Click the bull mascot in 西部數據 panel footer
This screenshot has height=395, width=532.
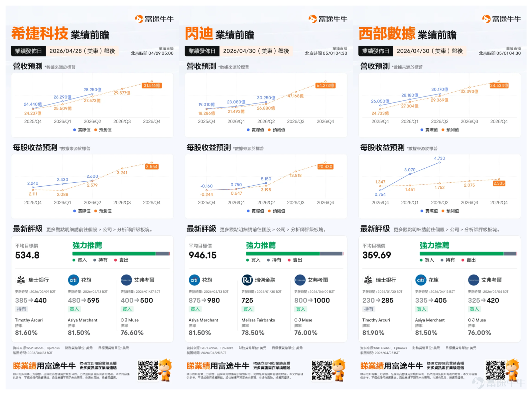point(512,370)
